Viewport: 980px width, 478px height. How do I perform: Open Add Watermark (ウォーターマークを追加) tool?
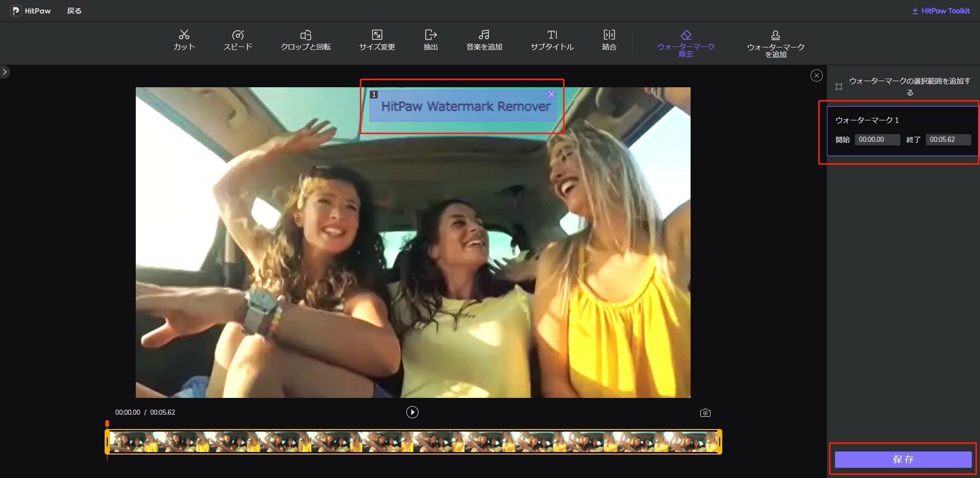click(776, 43)
